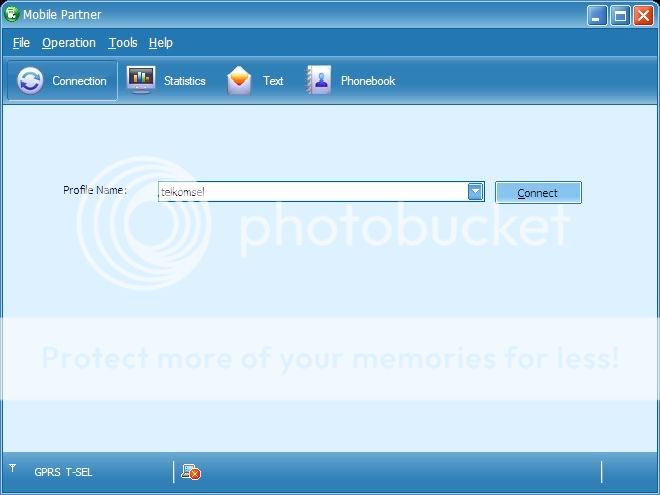Click the disconnected network status icon
The height and width of the screenshot is (495, 660).
tap(191, 472)
